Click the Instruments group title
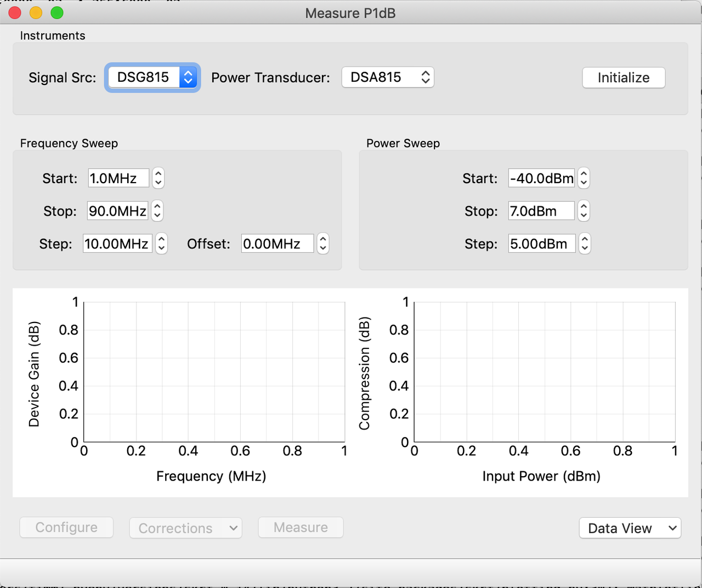The width and height of the screenshot is (702, 588). [53, 36]
